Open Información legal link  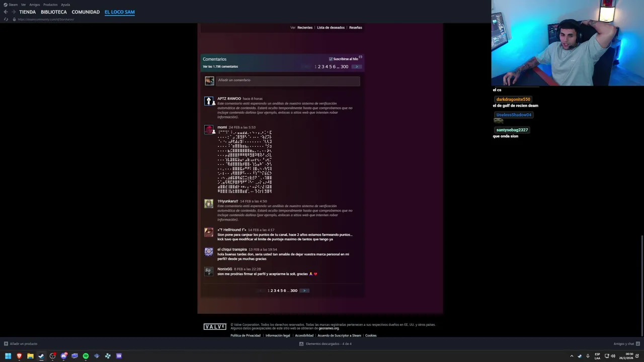[278, 335]
